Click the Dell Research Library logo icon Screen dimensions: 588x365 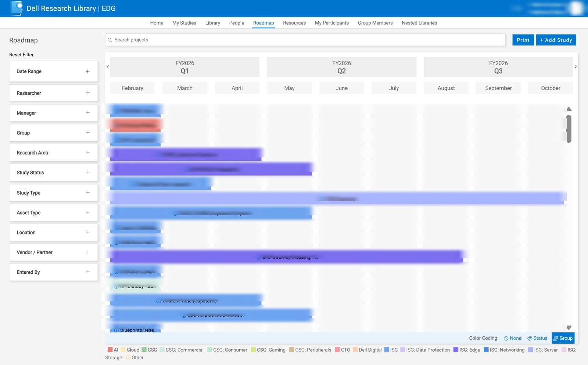pyautogui.click(x=15, y=8)
